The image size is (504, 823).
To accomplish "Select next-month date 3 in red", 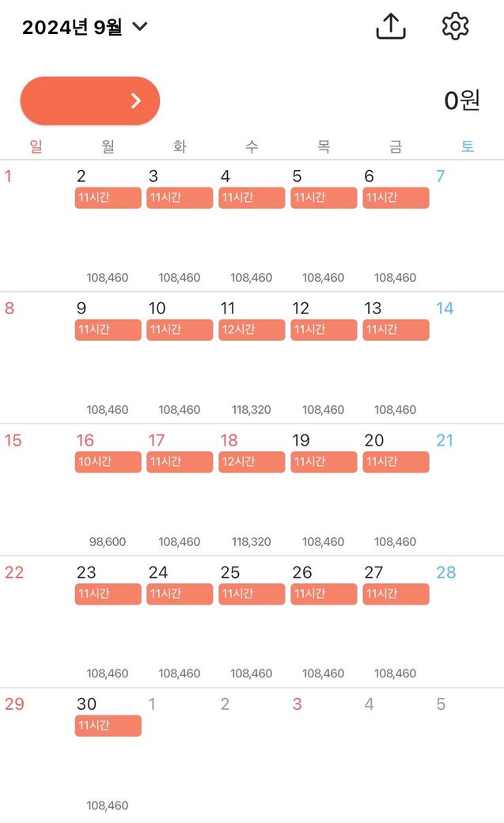I will click(x=297, y=704).
